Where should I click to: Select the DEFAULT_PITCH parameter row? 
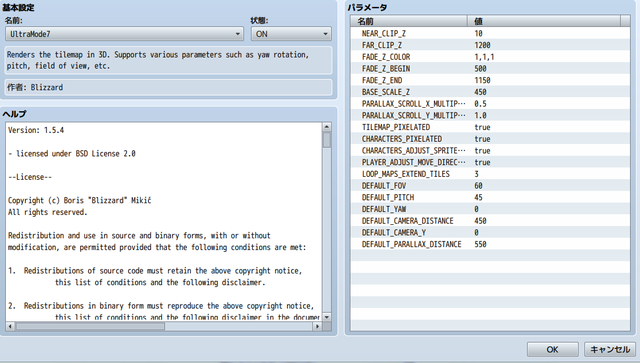pos(490,197)
